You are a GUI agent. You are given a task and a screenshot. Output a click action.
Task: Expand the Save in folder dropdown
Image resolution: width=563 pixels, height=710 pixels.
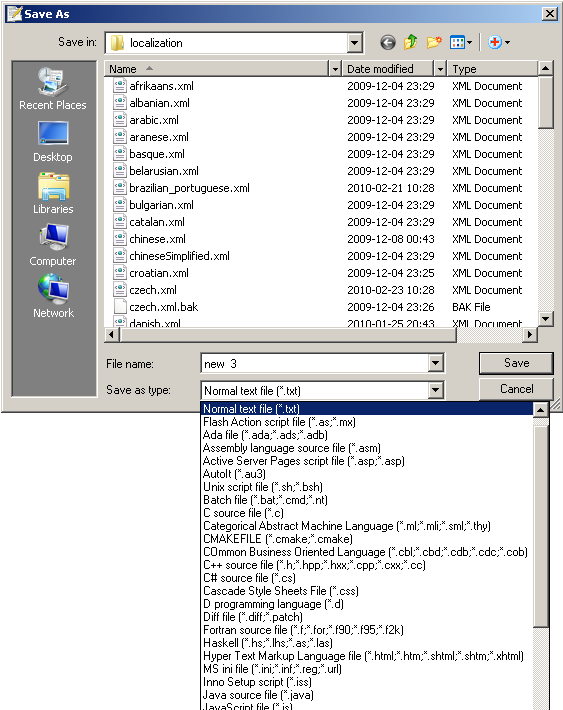click(355, 43)
